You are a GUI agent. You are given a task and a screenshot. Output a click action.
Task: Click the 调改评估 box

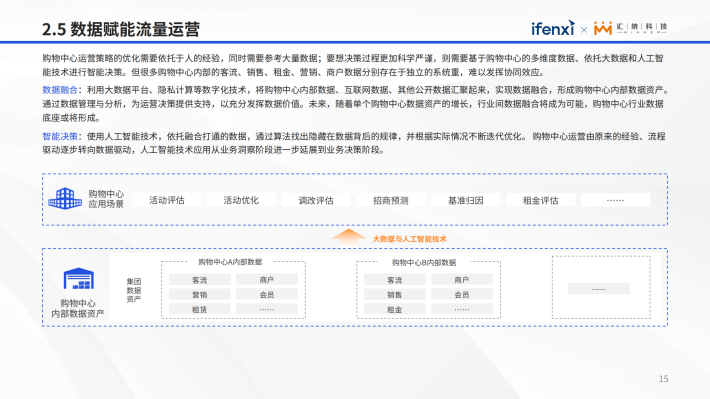tap(316, 200)
